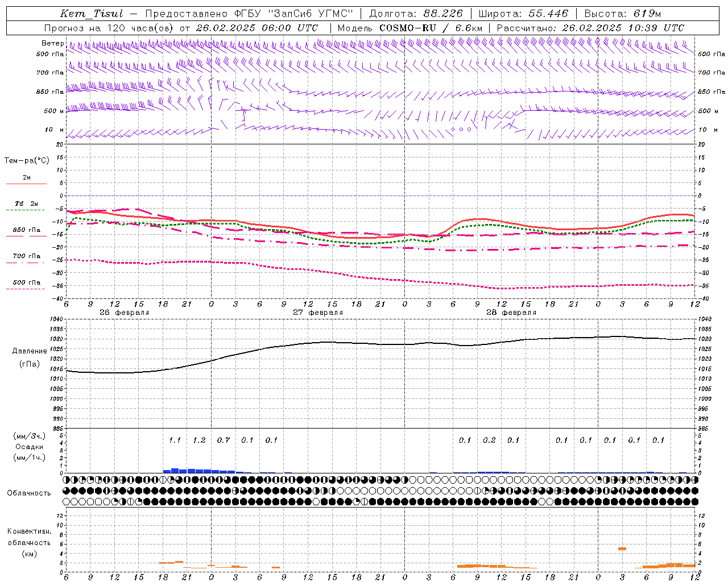Select the forecast start time 26.02.2025 06:00 UTC
Screen dimensions: 728x582
[x=257, y=28]
